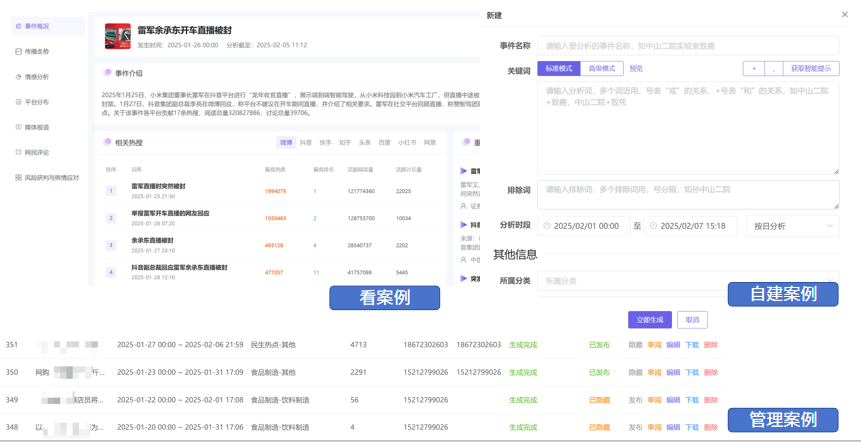Screen dimensions: 861x442
Task: Click 发布 in row 348
Action: click(635, 427)
